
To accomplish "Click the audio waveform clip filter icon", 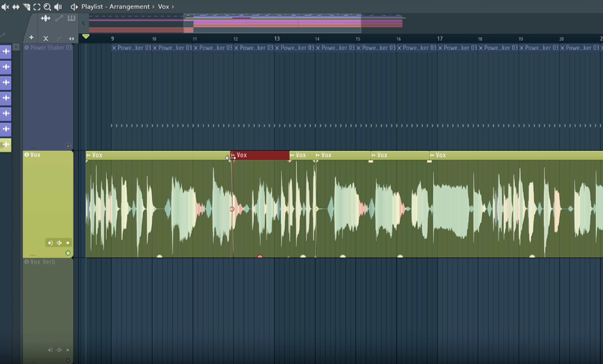I will [46, 18].
